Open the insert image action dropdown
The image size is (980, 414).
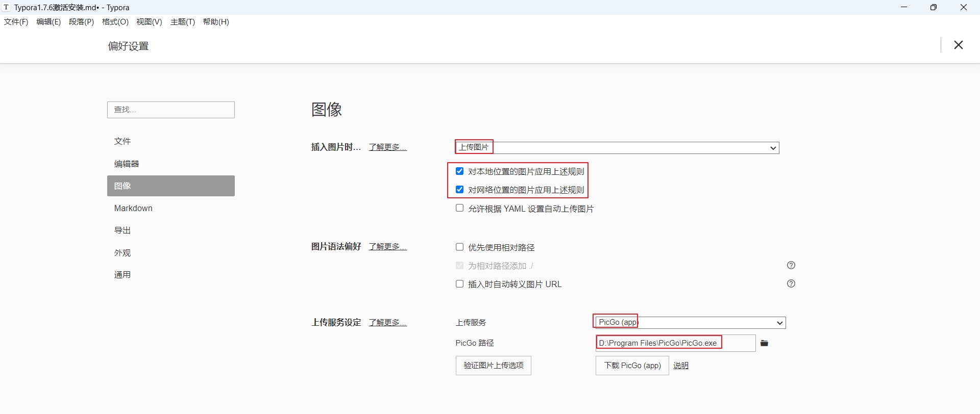click(x=617, y=148)
